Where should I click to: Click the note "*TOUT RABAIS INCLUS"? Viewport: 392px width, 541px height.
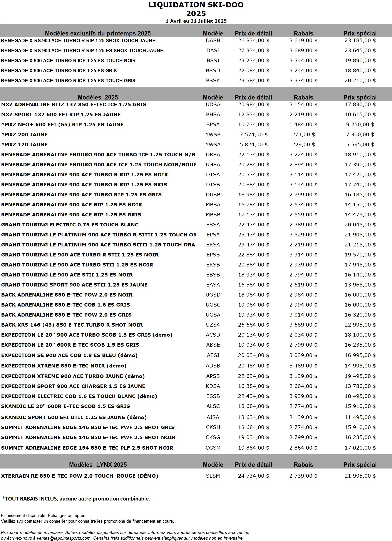[x=30, y=499]
